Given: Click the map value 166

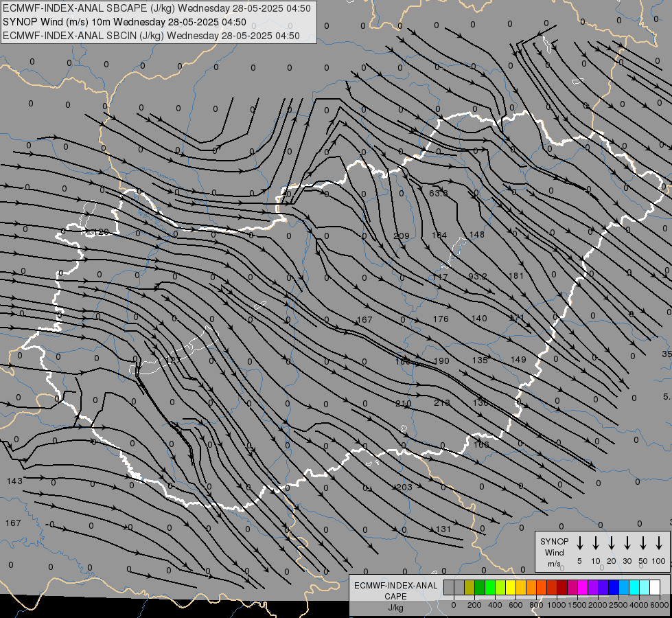Looking at the screenshot, I should coord(481,445).
